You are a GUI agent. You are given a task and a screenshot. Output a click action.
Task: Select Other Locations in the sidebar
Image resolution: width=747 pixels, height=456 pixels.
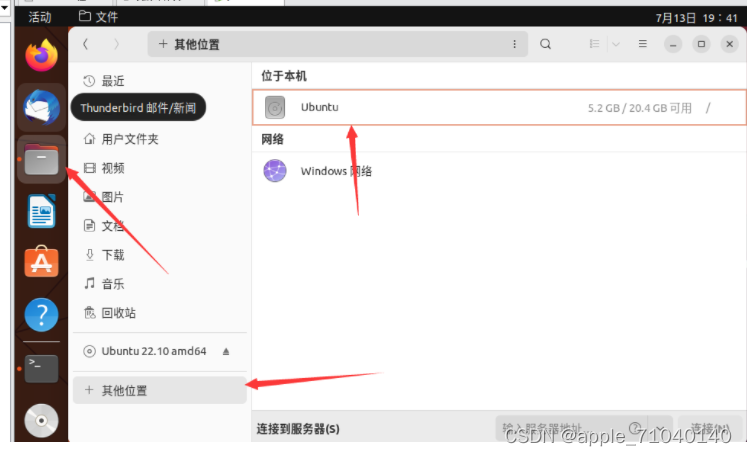[160, 390]
